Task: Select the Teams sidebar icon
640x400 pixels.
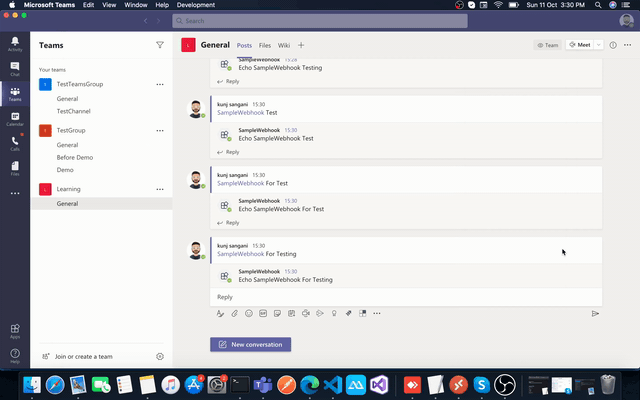Action: pyautogui.click(x=15, y=94)
